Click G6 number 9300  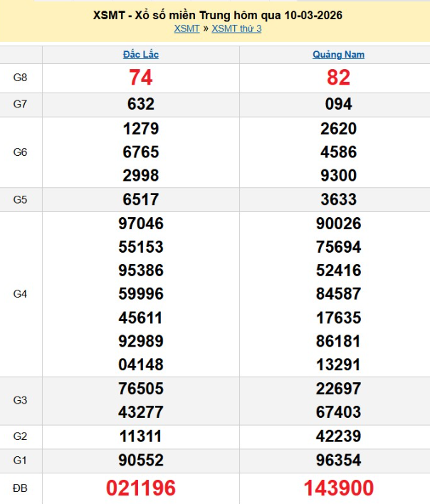click(338, 175)
